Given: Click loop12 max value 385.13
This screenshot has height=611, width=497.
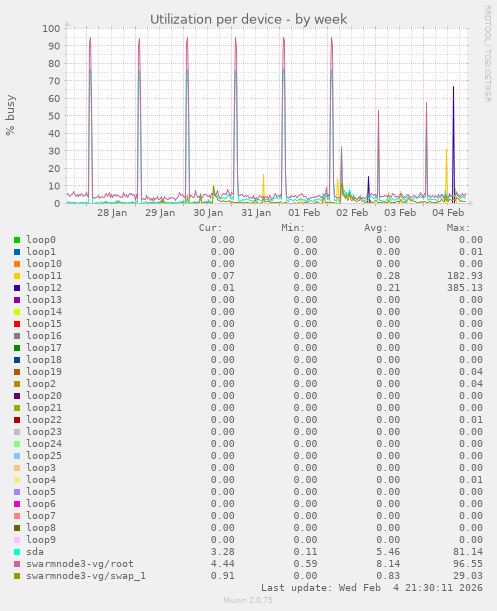Looking at the screenshot, I should [465, 288].
